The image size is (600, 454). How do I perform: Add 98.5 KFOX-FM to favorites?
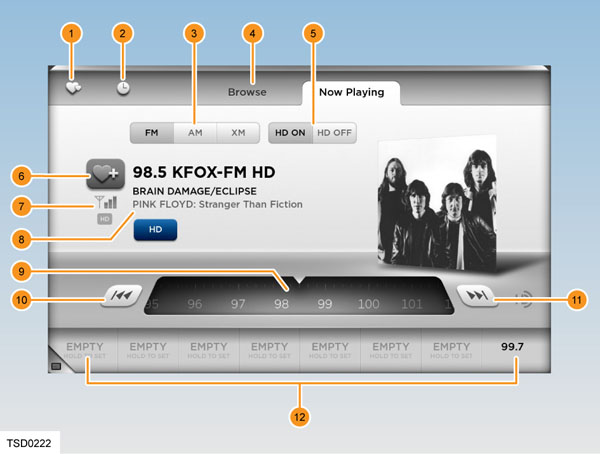pyautogui.click(x=105, y=174)
